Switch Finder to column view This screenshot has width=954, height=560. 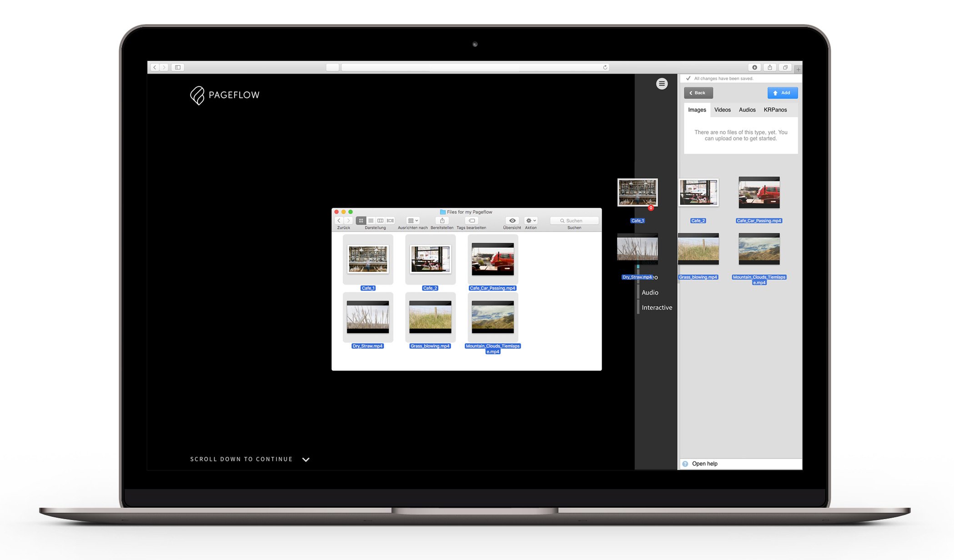tap(380, 220)
